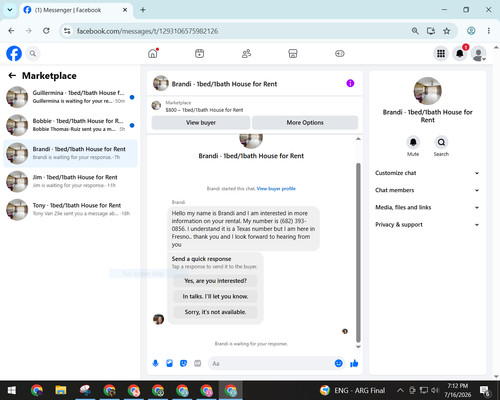Open the Chrome zoom magnifier icon

pos(415,31)
